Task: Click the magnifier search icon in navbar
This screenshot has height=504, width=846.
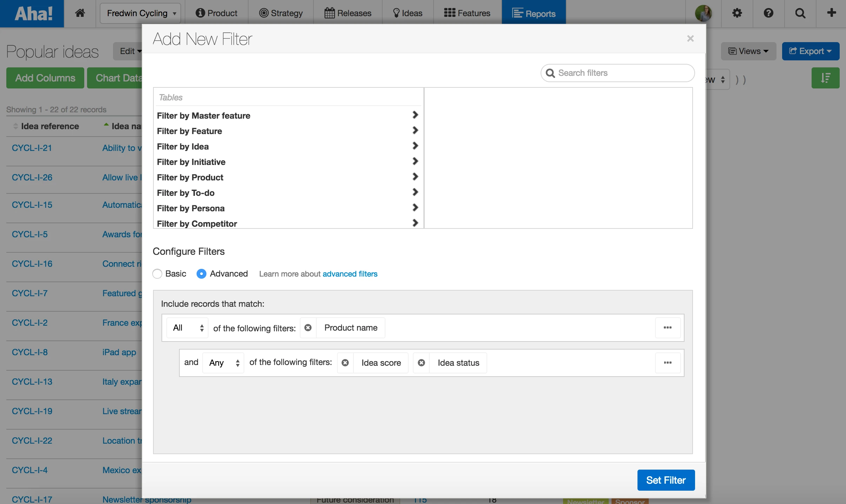Action: click(800, 13)
